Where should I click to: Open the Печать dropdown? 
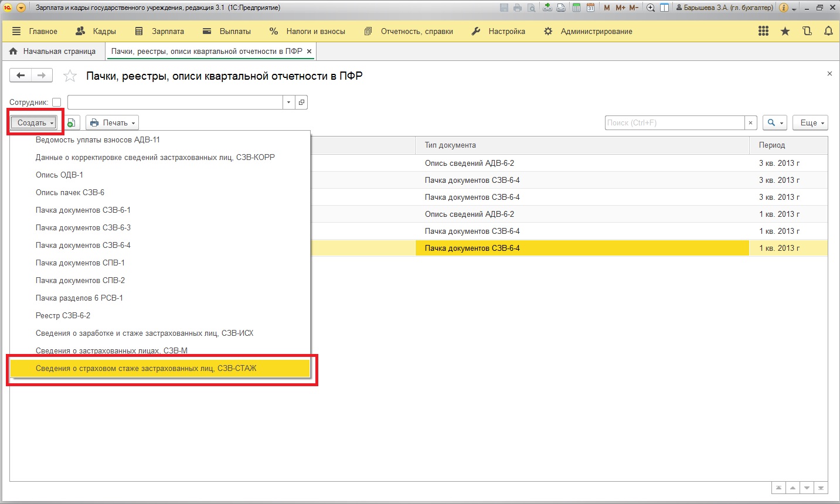(x=113, y=122)
